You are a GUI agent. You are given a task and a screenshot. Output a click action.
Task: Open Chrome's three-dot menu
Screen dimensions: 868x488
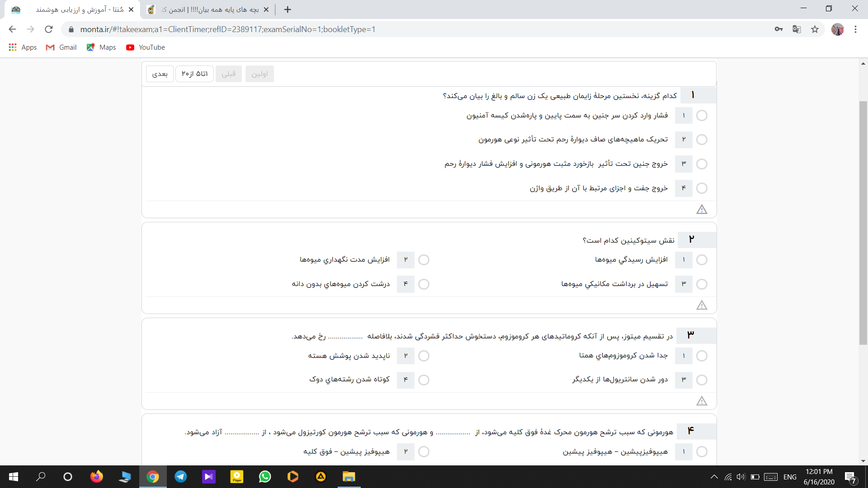click(855, 29)
